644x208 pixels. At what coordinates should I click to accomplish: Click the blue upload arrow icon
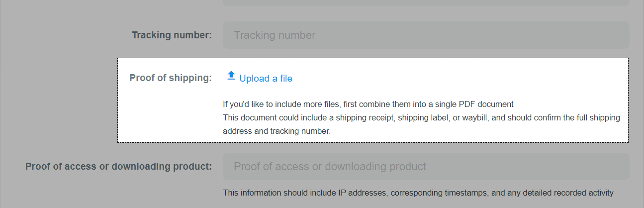click(231, 76)
